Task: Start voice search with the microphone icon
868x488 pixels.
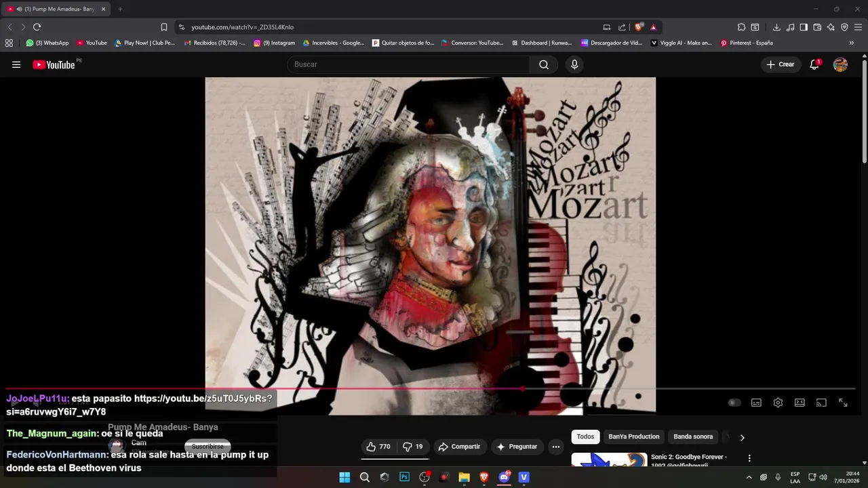Action: 574,64
